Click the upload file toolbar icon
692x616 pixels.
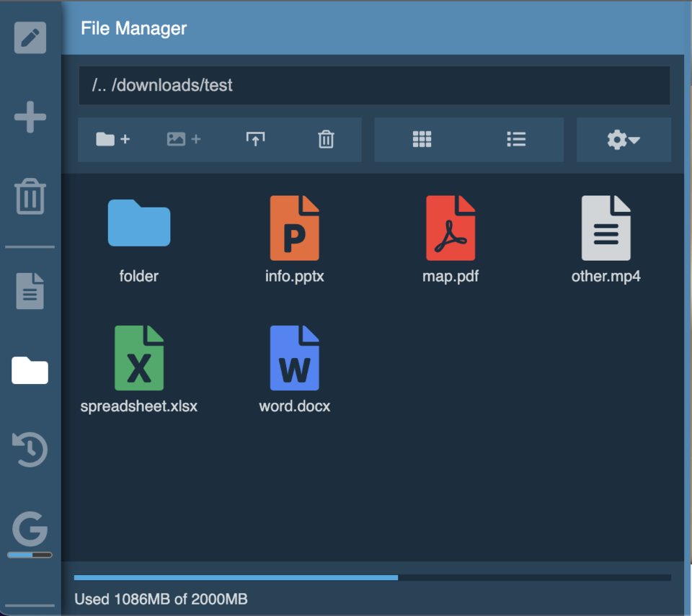pyautogui.click(x=255, y=139)
